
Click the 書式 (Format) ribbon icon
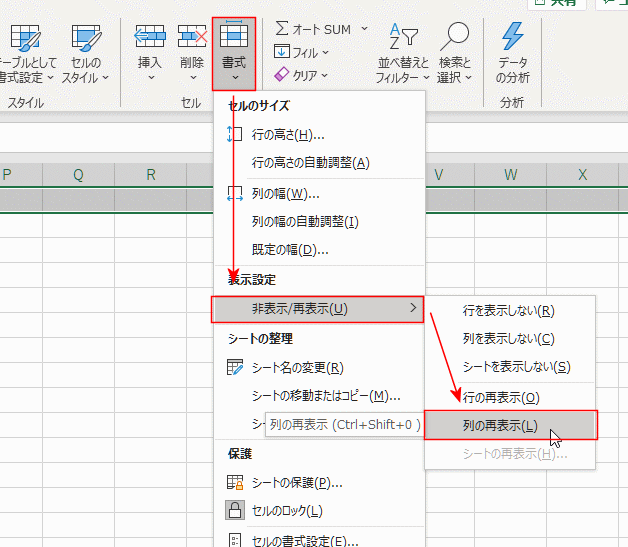[234, 38]
